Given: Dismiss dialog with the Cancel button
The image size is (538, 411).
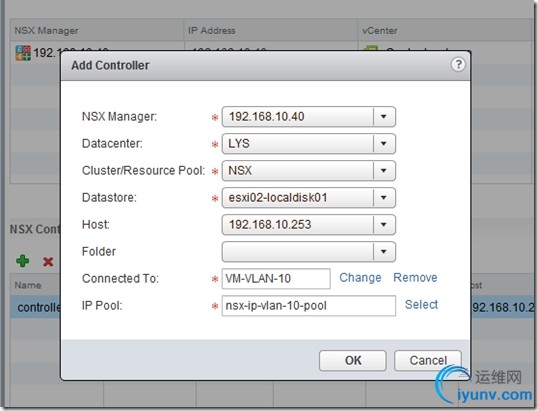Looking at the screenshot, I should click(x=428, y=361).
